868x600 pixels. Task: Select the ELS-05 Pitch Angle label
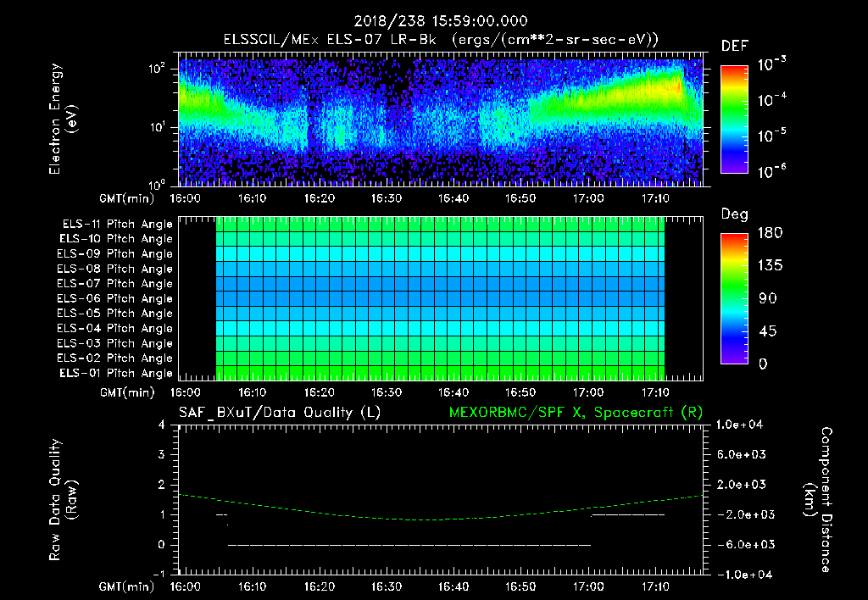coord(115,314)
